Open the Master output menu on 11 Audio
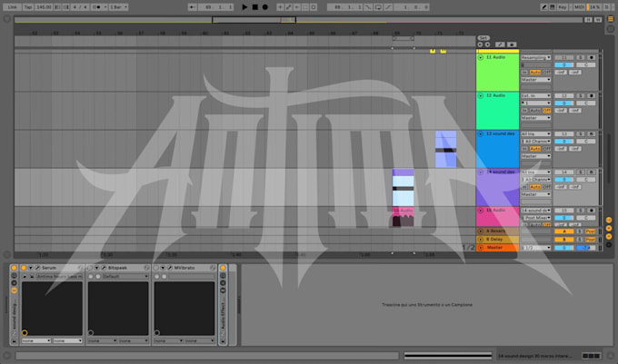The width and height of the screenshot is (618, 364). pos(535,80)
